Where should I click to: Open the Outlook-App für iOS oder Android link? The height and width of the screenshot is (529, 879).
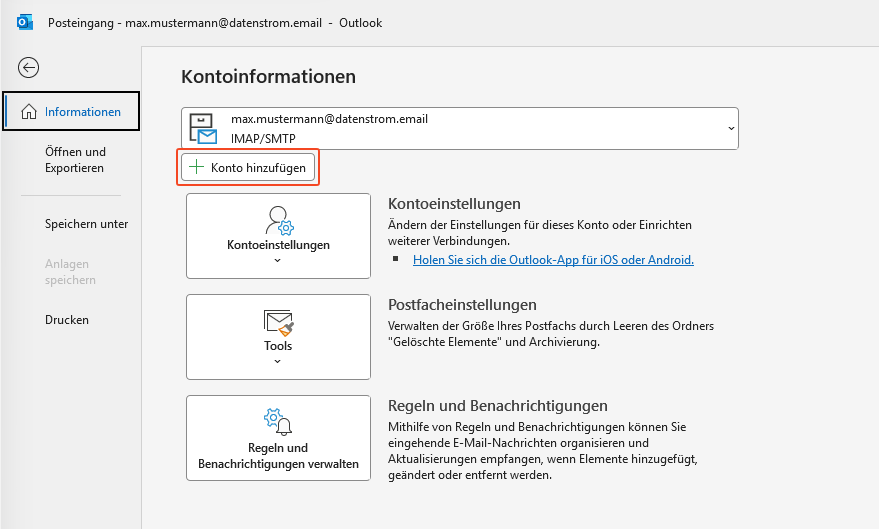click(x=553, y=259)
